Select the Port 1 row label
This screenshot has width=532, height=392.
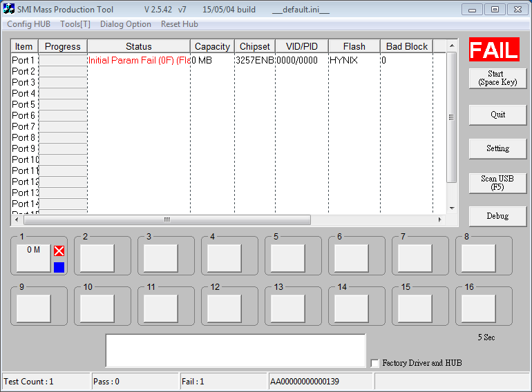click(23, 60)
